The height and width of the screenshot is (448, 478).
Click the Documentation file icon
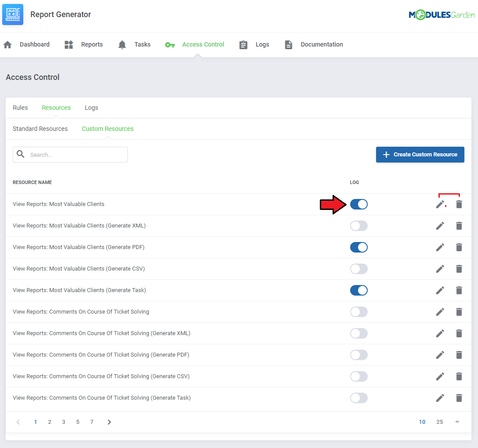tap(288, 45)
